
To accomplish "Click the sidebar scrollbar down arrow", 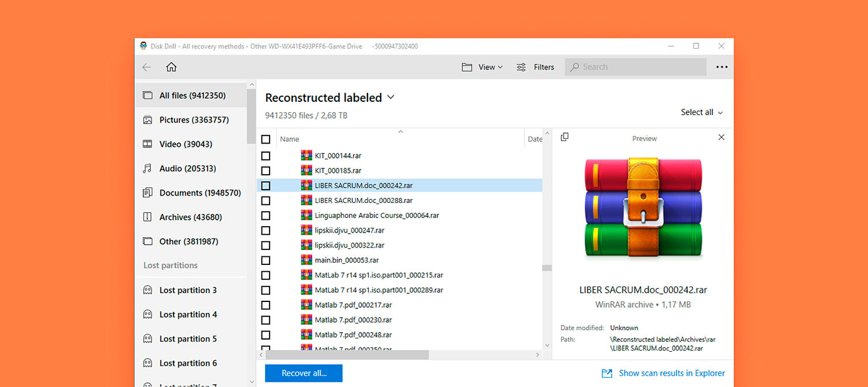I will pyautogui.click(x=251, y=382).
